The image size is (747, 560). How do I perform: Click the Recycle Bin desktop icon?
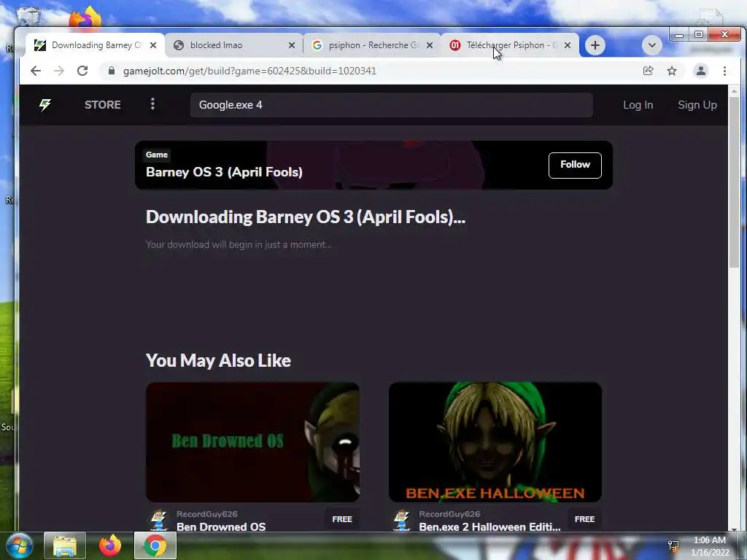click(28, 16)
